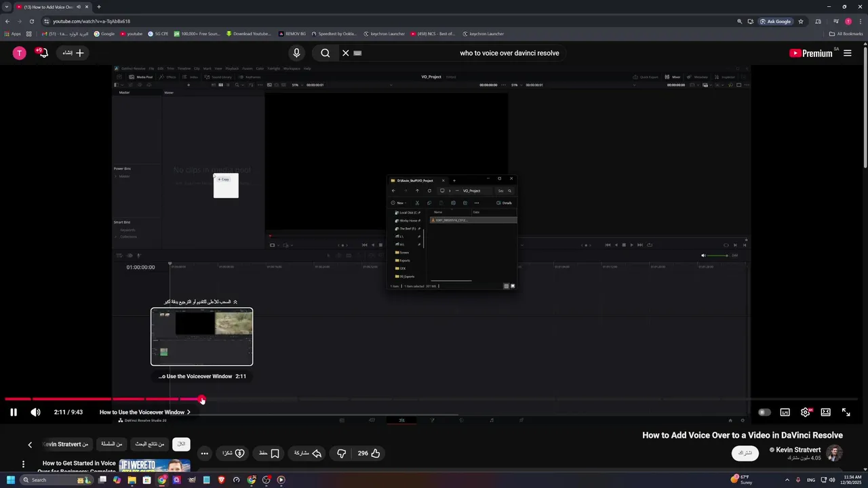Subscribe to Kevin Stratvert channel
The image size is (868, 488).
(745, 453)
